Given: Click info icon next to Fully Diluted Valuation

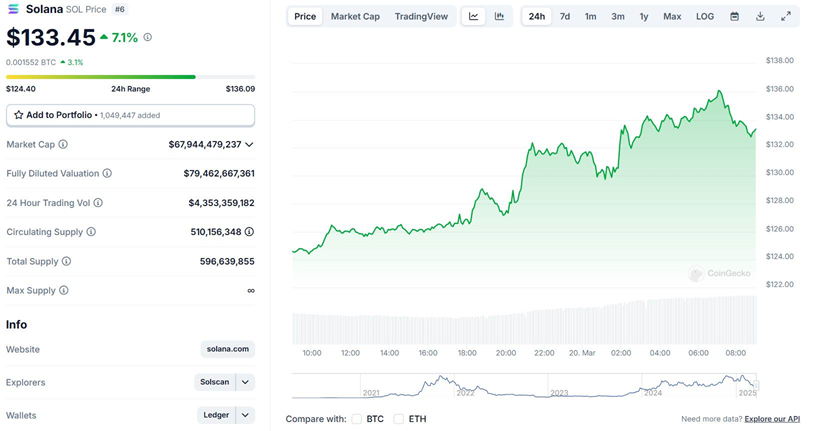Looking at the screenshot, I should pyautogui.click(x=107, y=173).
